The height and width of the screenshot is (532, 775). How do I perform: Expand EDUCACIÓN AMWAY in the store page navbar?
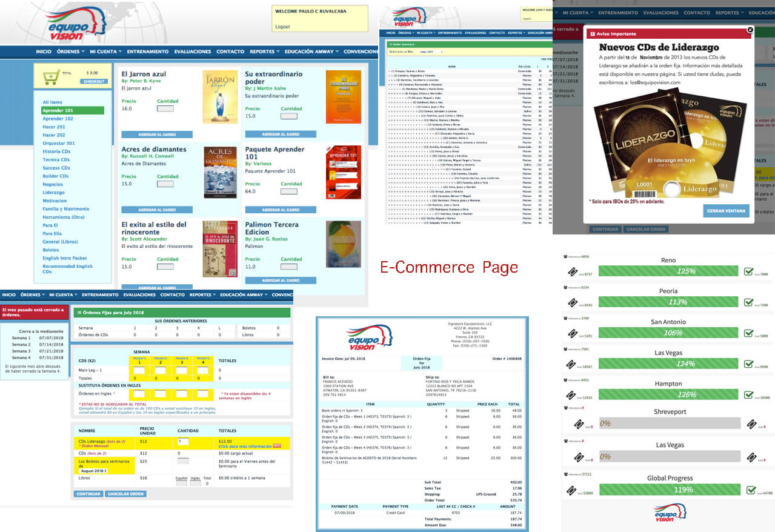pyautogui.click(x=311, y=52)
